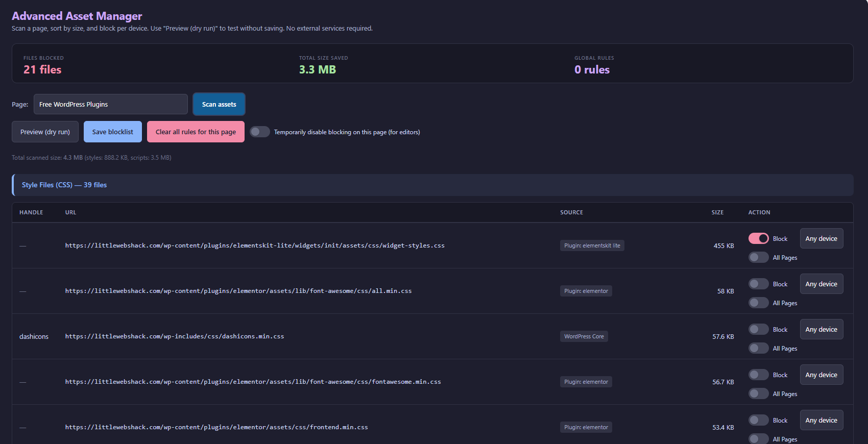Click the 21 files blocked stat
868x444 pixels.
[x=42, y=69]
